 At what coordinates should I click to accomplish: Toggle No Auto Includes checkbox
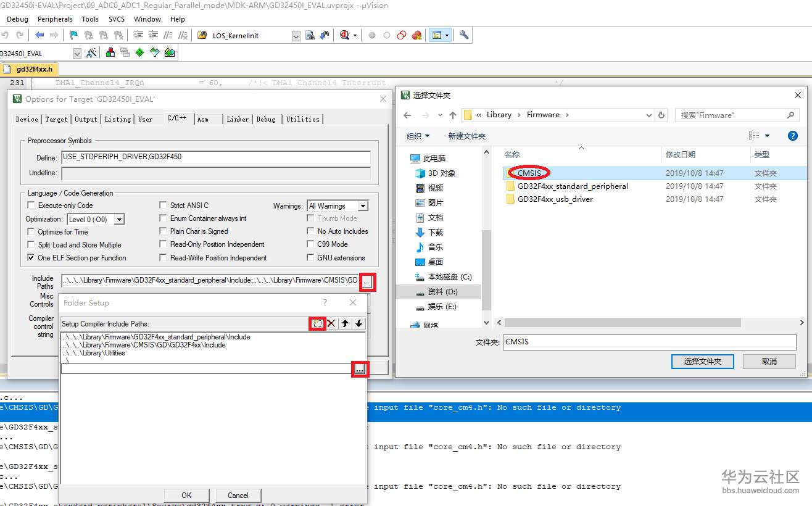[x=310, y=231]
